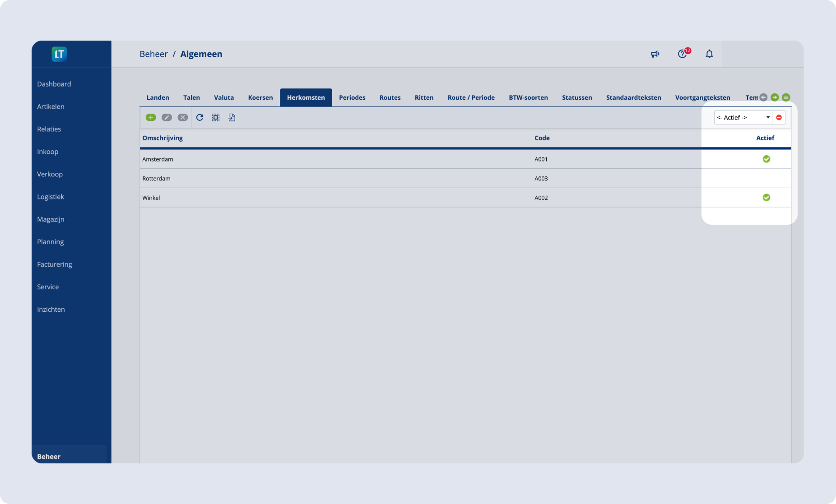Toggle the Actief checkmark for Winkel
Viewport: 836px width, 504px height.
point(766,198)
